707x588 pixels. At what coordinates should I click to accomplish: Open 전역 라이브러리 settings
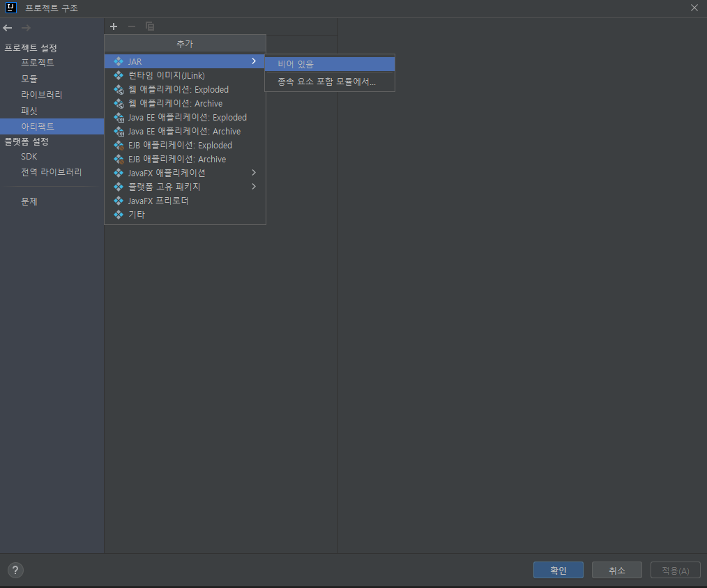(52, 172)
